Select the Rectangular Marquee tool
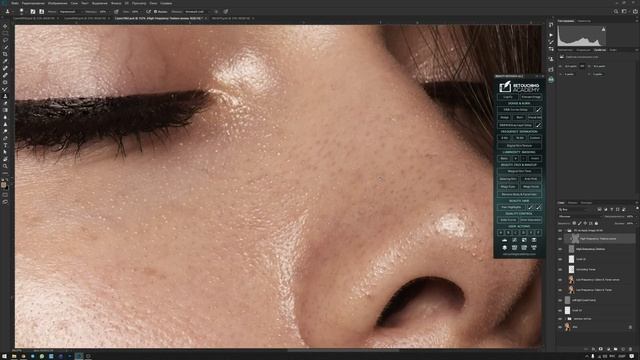Viewport: 640px width, 360px height. tap(5, 33)
